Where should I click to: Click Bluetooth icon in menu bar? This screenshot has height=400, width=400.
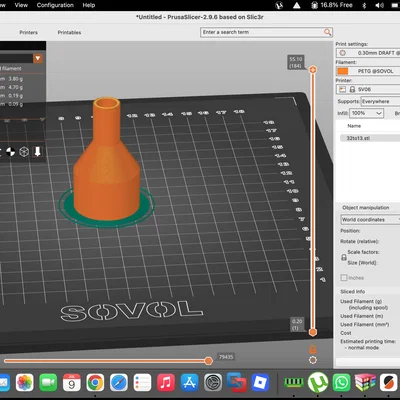(364, 5)
